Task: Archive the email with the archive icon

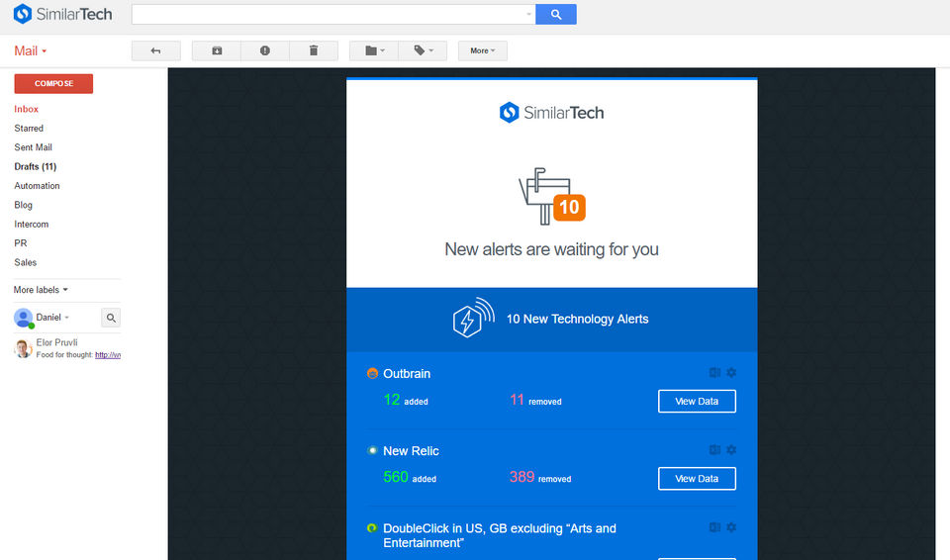Action: coord(217,50)
